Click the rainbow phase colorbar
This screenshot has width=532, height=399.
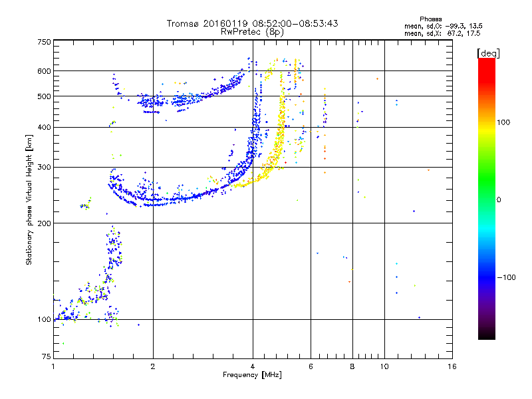pos(487,199)
